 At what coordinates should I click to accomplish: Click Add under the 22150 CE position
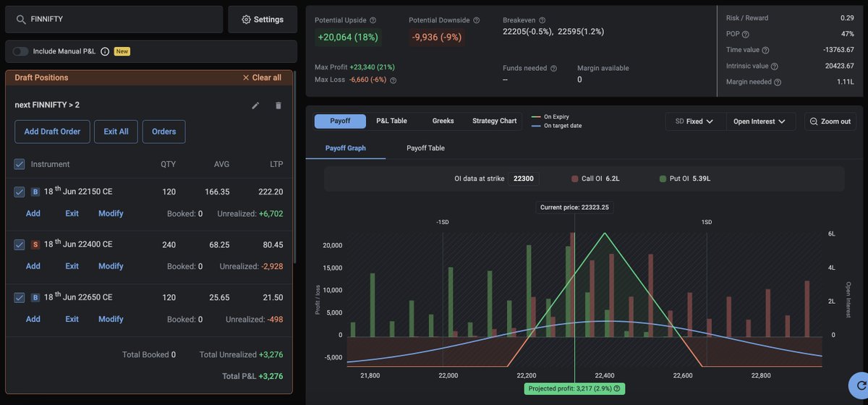click(x=33, y=213)
